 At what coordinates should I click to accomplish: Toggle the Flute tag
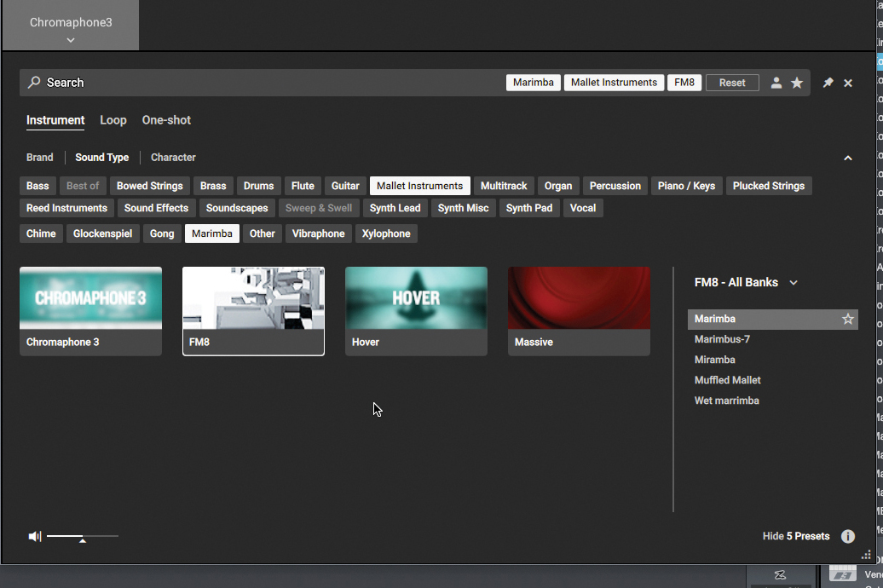(303, 186)
